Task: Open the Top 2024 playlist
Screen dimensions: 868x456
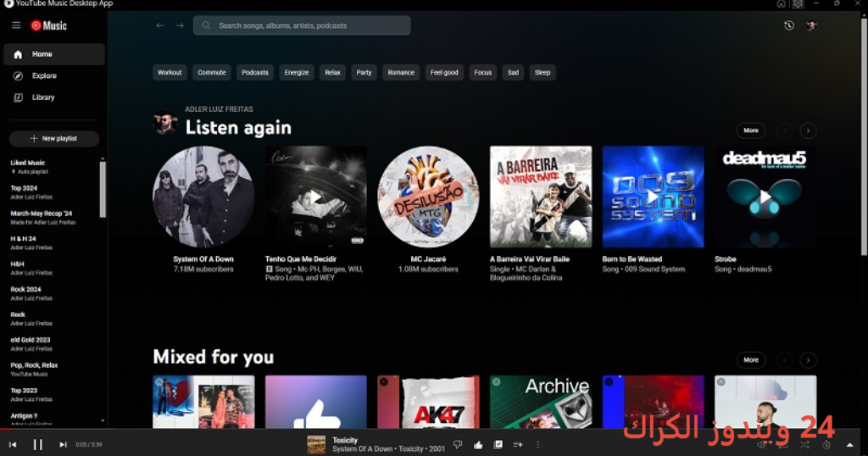Action: click(53, 192)
